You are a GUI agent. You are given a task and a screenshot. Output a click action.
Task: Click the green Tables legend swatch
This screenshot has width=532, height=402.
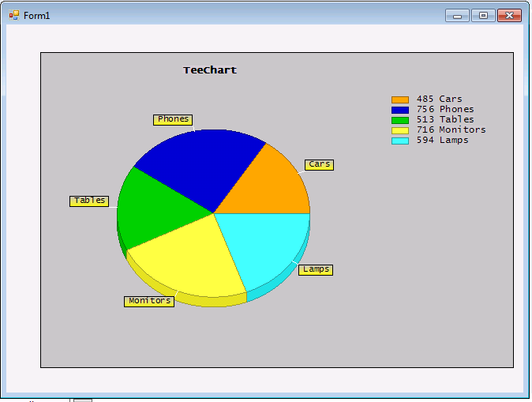400,120
